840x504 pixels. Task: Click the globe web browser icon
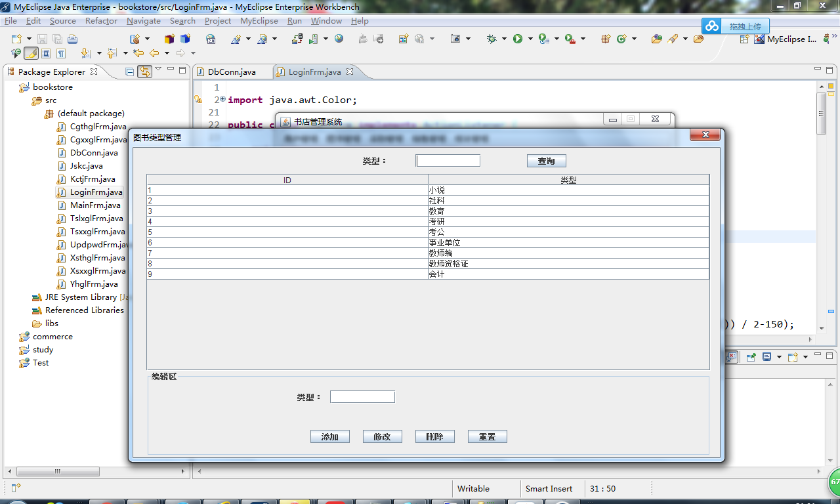(x=339, y=39)
